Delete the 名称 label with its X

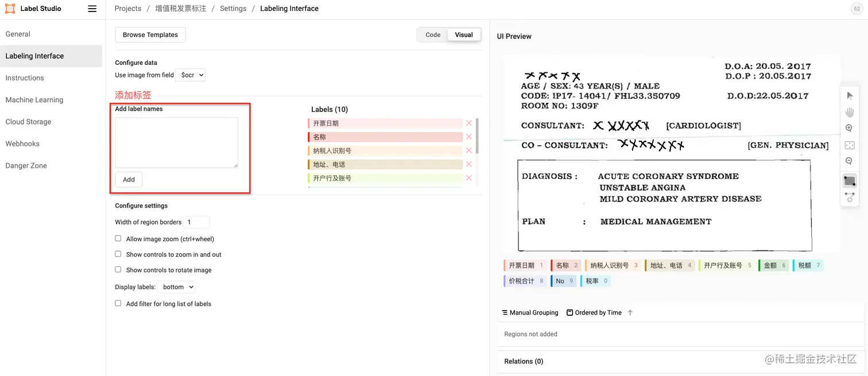469,137
